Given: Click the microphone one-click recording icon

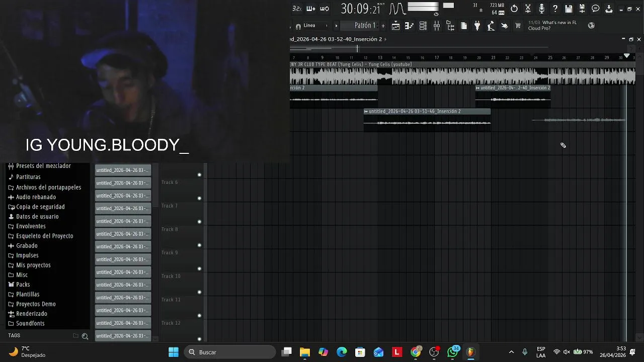Looking at the screenshot, I should point(541,9).
